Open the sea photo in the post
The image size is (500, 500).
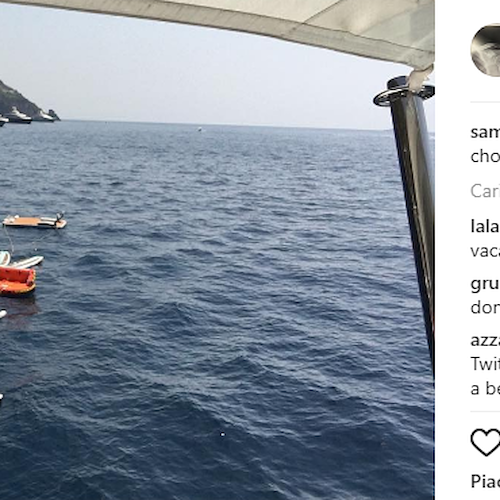click(217, 250)
